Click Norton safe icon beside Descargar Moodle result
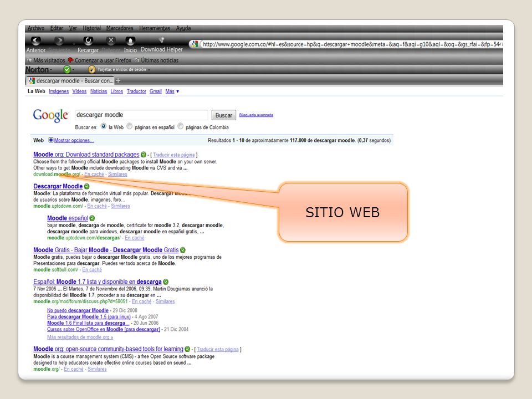Viewport: 532px width, 399px height. pyautogui.click(x=87, y=186)
